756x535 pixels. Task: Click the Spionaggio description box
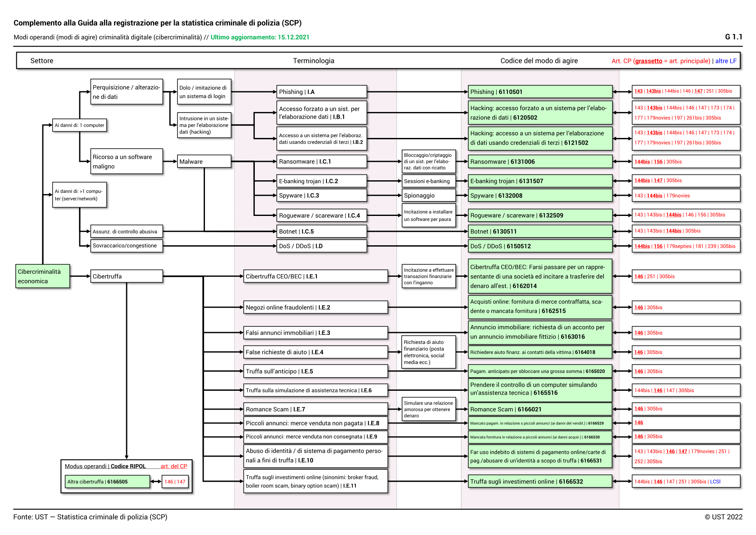[428, 195]
